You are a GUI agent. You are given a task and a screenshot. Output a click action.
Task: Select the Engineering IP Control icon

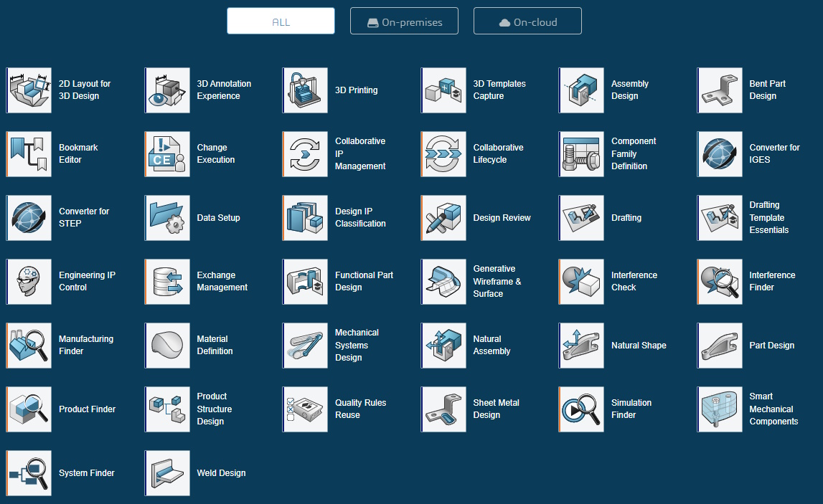coord(29,282)
